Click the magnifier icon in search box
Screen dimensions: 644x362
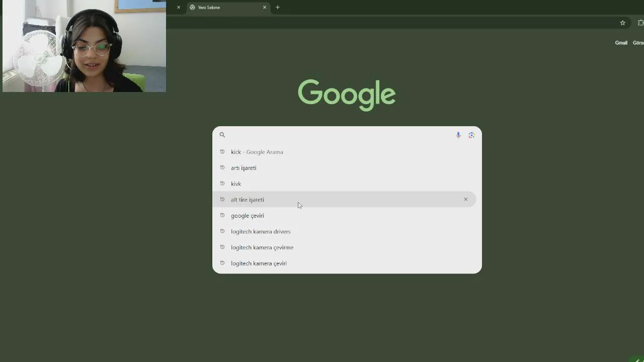tap(222, 135)
